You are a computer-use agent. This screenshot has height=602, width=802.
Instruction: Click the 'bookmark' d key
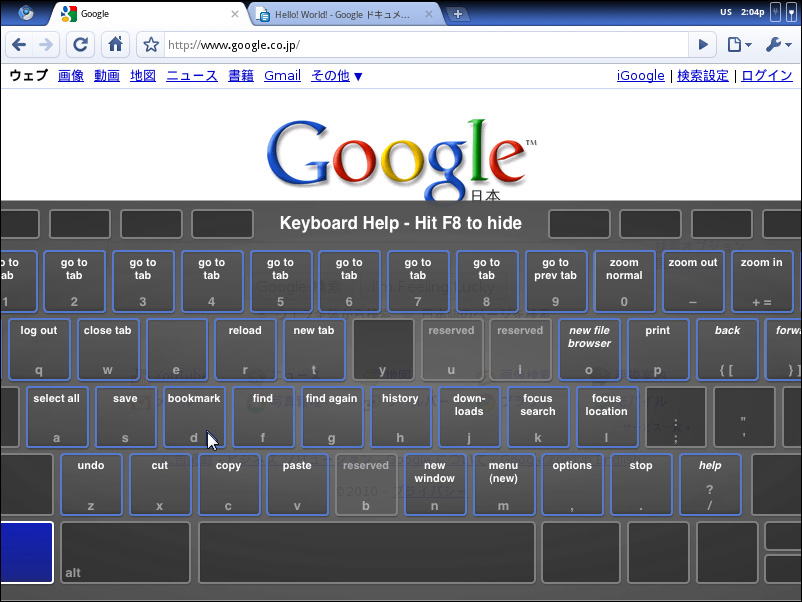point(194,417)
